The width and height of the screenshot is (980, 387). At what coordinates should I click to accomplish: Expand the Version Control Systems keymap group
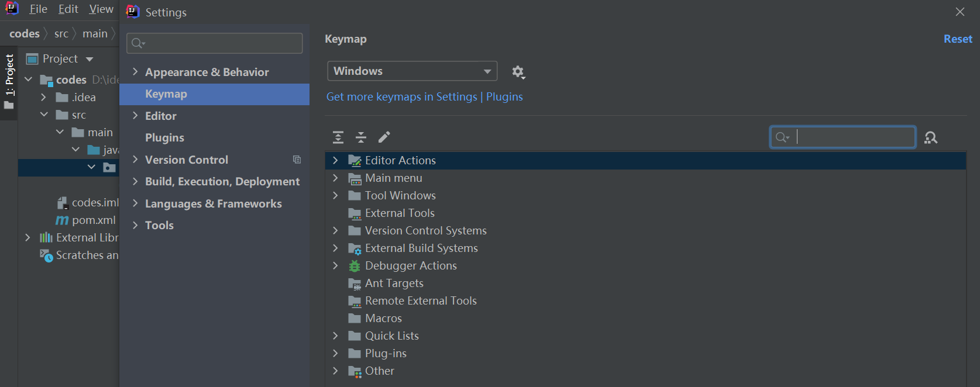[x=335, y=231]
